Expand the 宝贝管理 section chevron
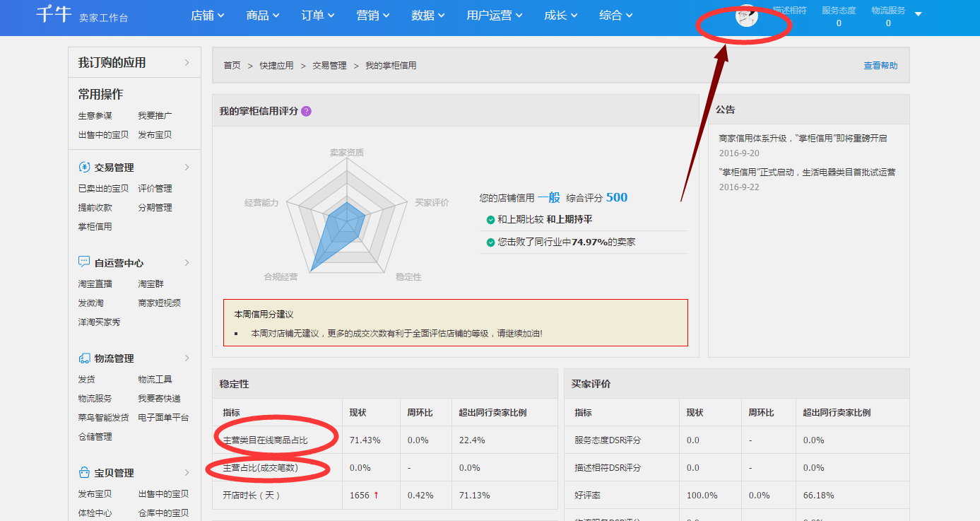 click(187, 473)
